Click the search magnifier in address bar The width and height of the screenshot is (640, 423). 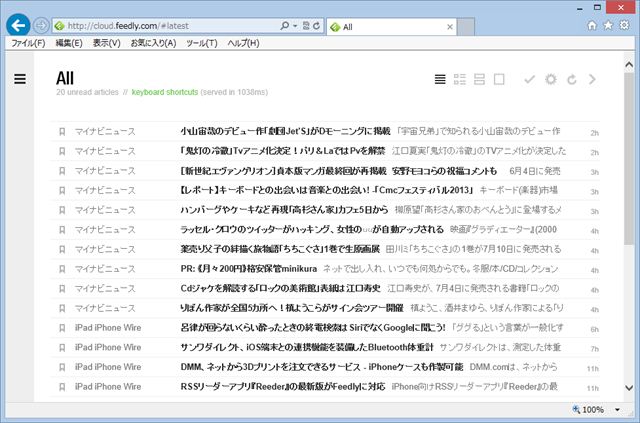[x=284, y=26]
